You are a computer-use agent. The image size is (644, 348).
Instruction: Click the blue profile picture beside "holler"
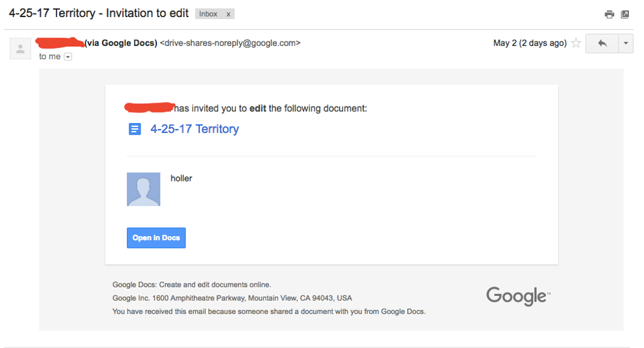click(x=143, y=189)
